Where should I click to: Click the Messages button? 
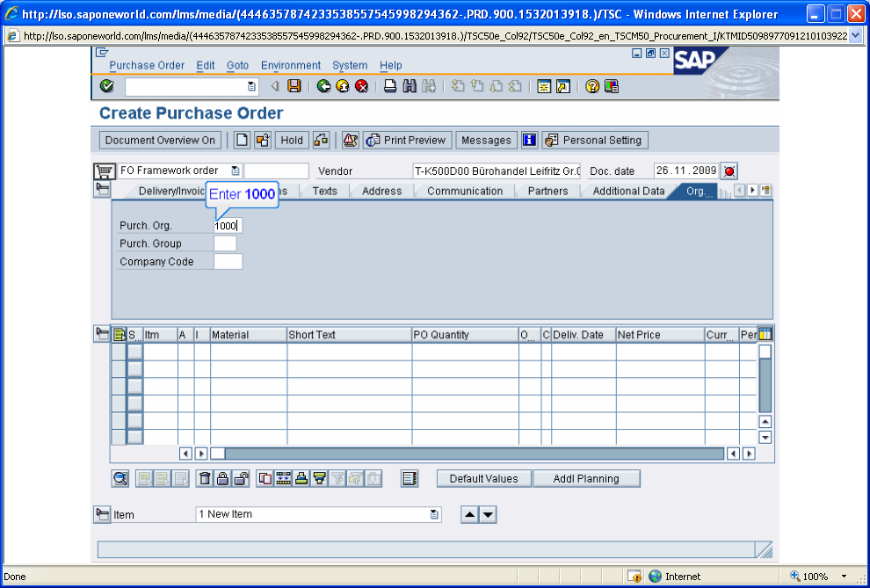[486, 141]
